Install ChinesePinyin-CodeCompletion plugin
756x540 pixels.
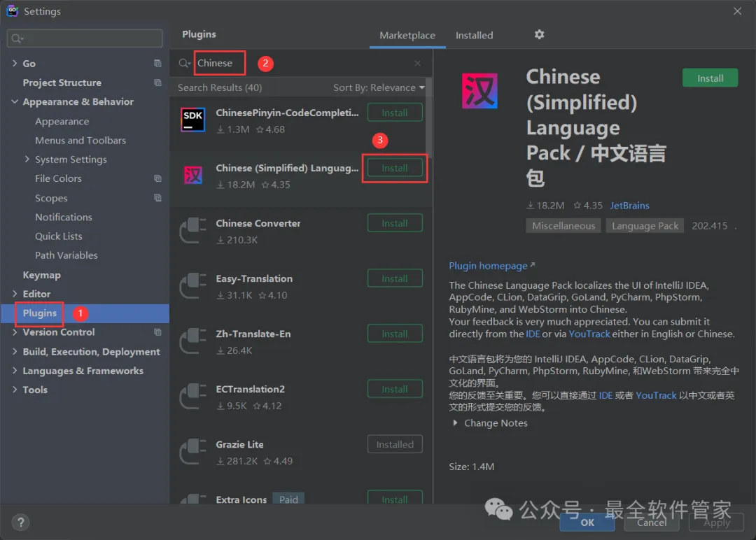pyautogui.click(x=395, y=113)
